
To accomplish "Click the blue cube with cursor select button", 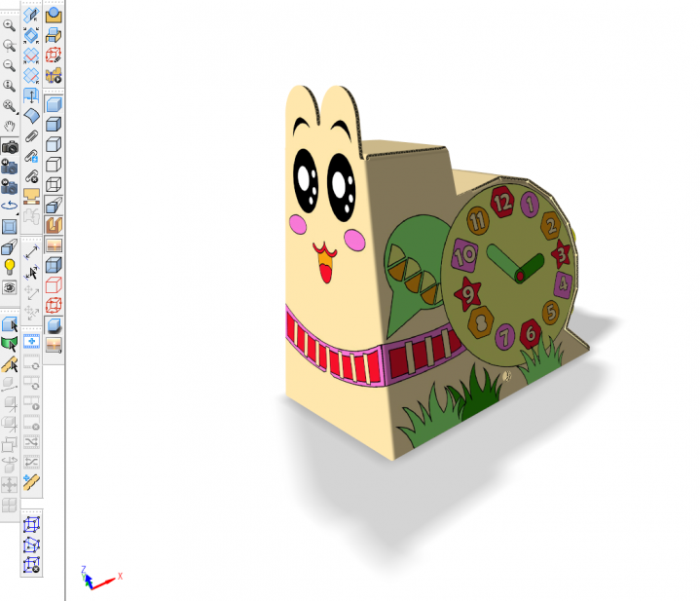I will tap(10, 323).
